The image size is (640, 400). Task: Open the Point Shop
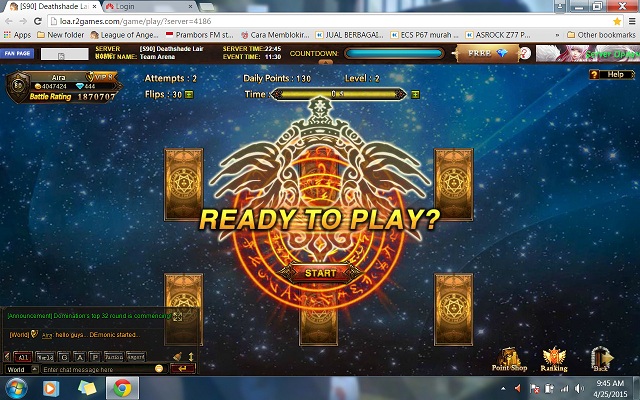point(509,359)
